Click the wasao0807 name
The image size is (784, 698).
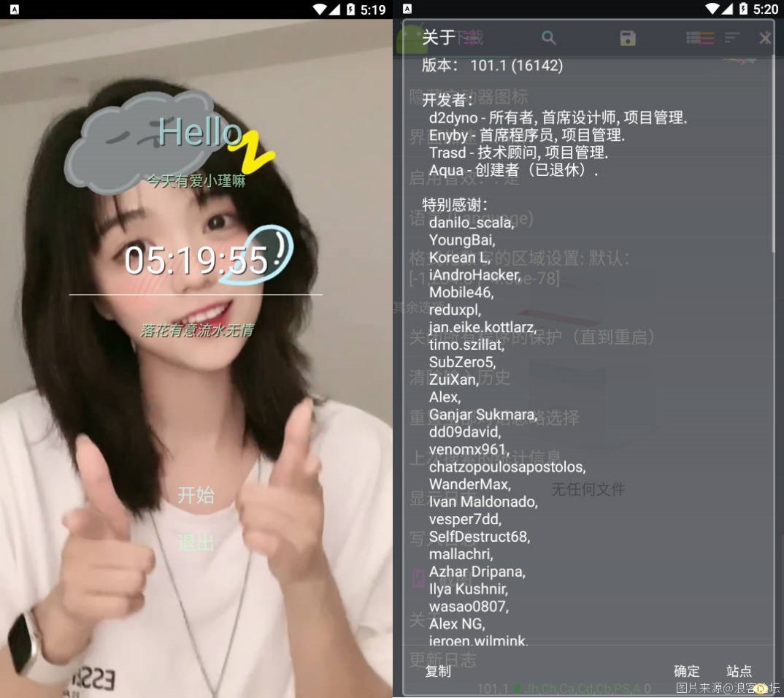(x=469, y=607)
